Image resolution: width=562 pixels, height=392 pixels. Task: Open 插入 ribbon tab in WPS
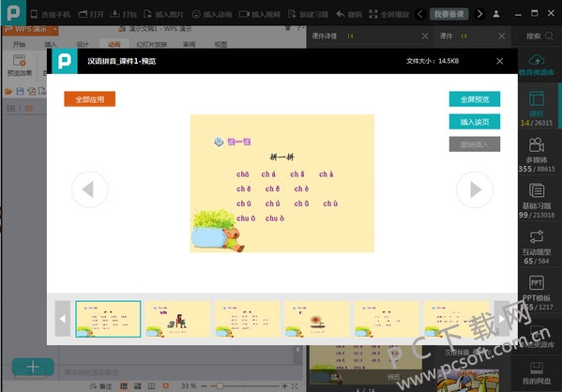(51, 44)
